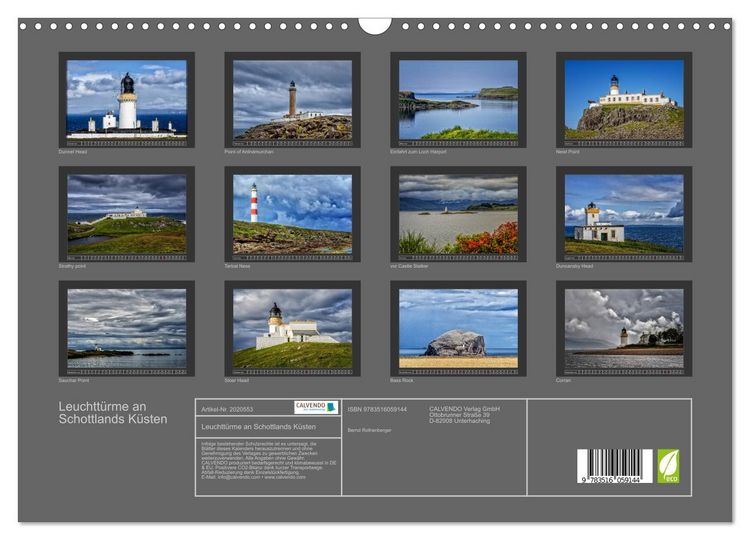Open the Strathy Point photo
This screenshot has height=540, width=750.
point(127,214)
